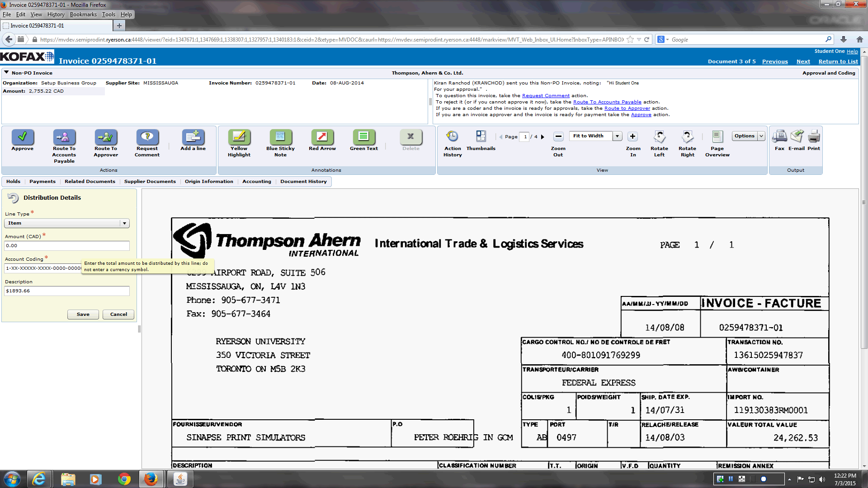Click the Approve checkmark icon

click(x=22, y=136)
